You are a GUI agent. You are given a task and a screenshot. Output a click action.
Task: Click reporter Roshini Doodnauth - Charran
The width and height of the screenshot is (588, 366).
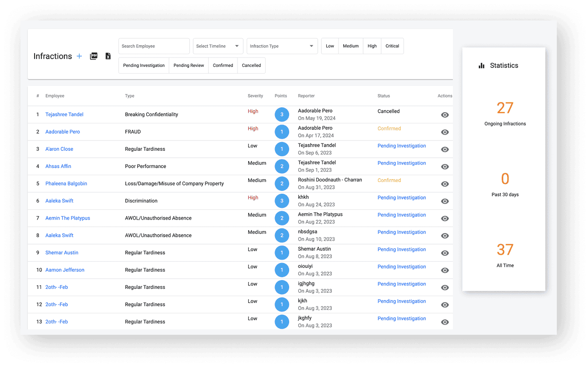pyautogui.click(x=330, y=180)
